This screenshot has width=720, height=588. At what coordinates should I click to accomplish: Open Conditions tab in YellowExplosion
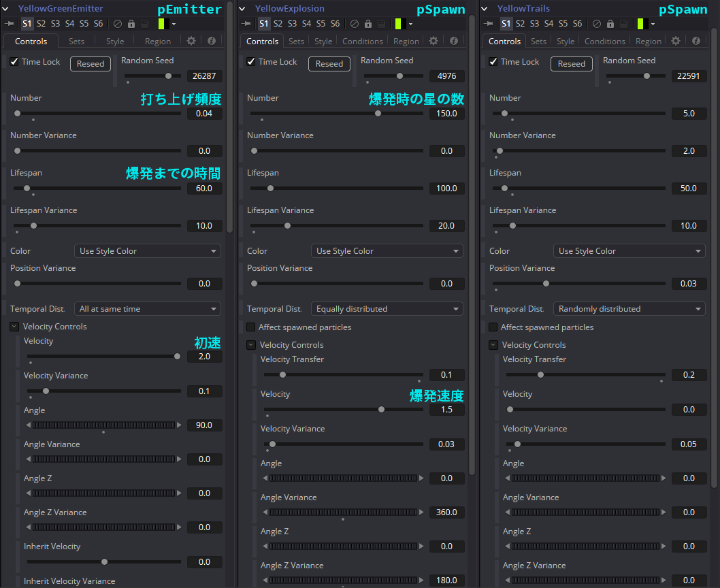(x=362, y=42)
